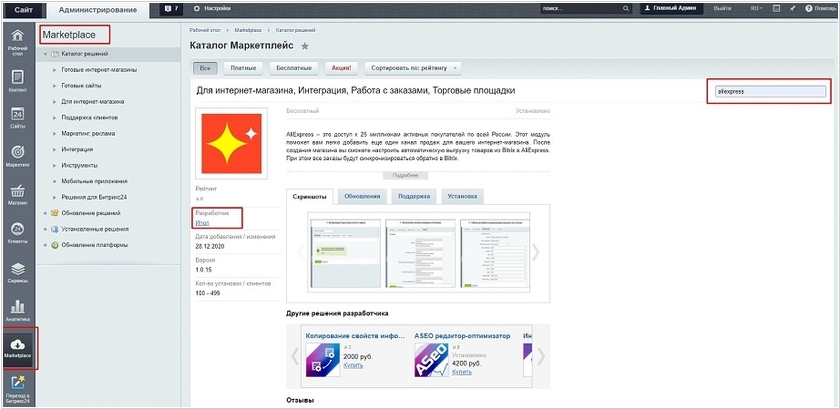Open the Скриншоты tab

310,197
